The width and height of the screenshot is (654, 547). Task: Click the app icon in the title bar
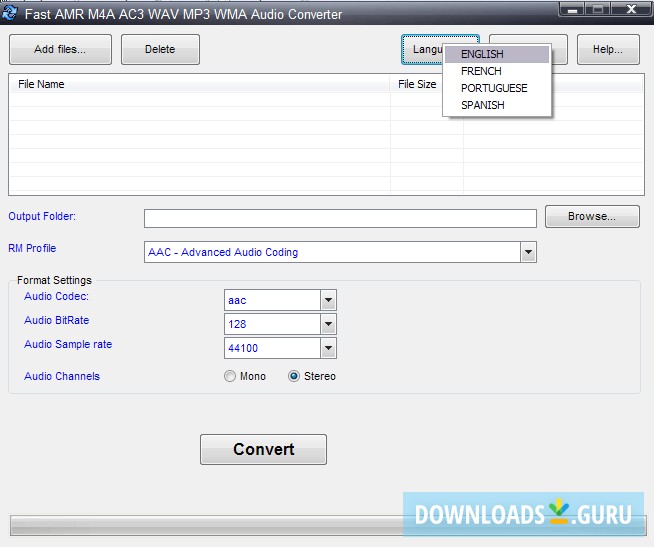(9, 13)
